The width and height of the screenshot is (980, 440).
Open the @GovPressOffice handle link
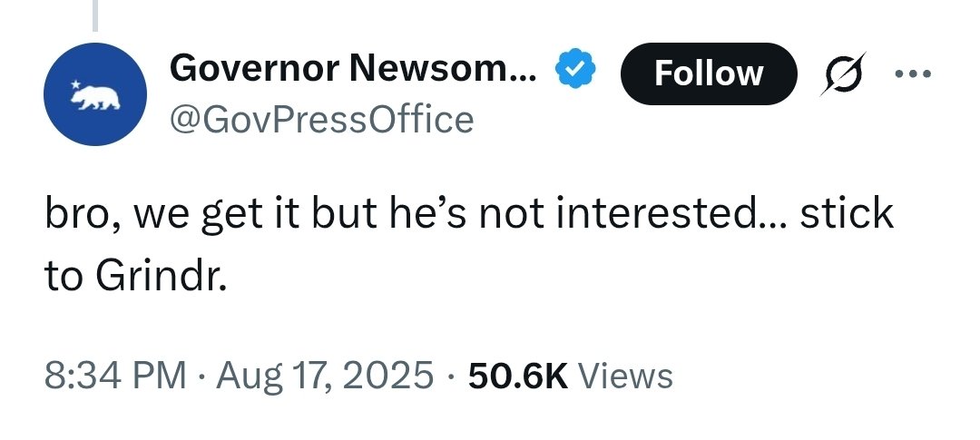pyautogui.click(x=321, y=119)
